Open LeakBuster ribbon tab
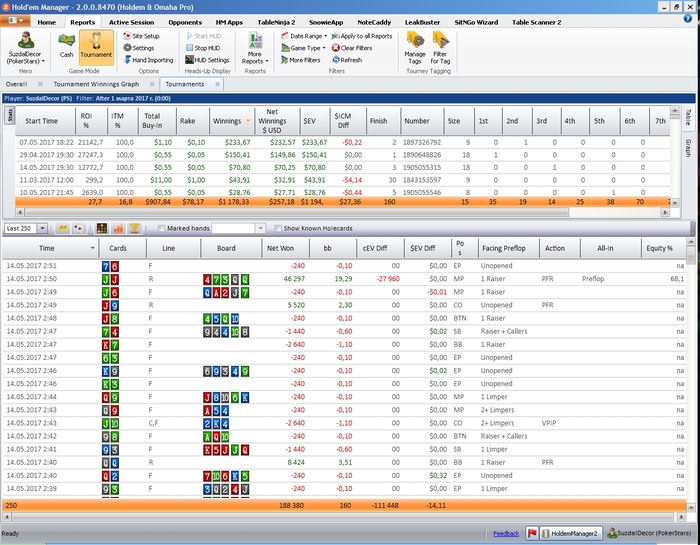Viewport: 700px width, 545px height. click(422, 22)
